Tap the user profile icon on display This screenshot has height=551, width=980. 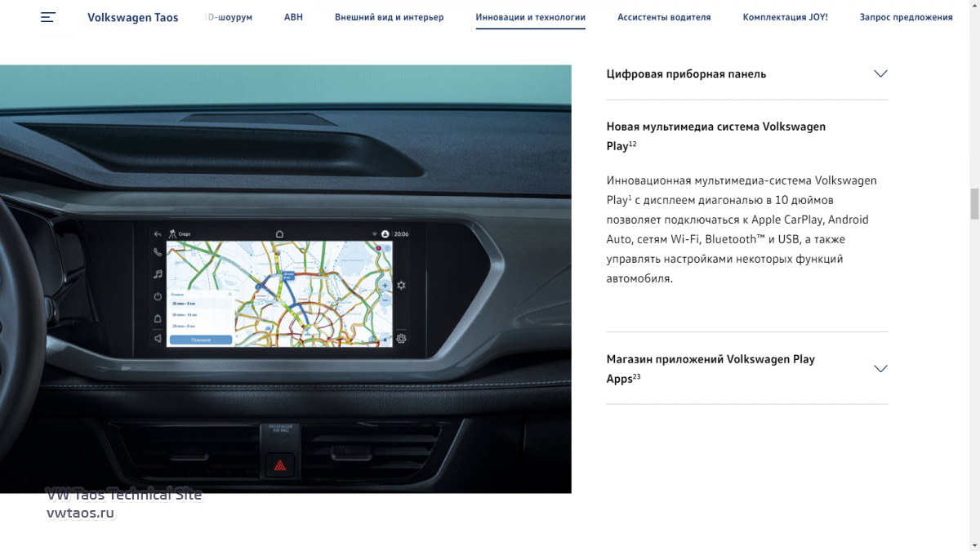(385, 234)
